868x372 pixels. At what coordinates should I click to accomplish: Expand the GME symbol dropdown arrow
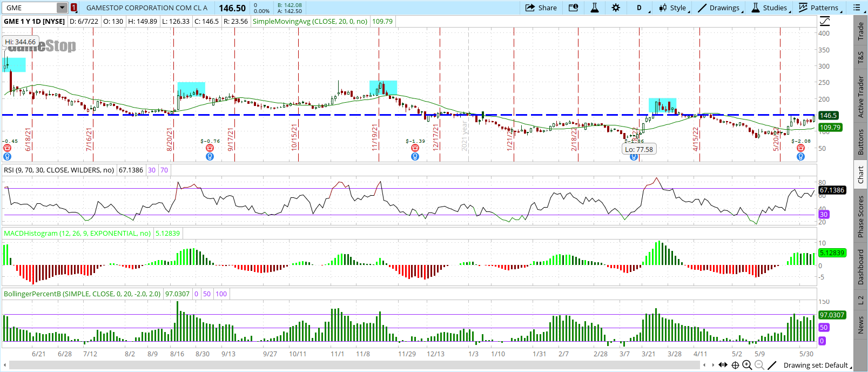[x=62, y=8]
